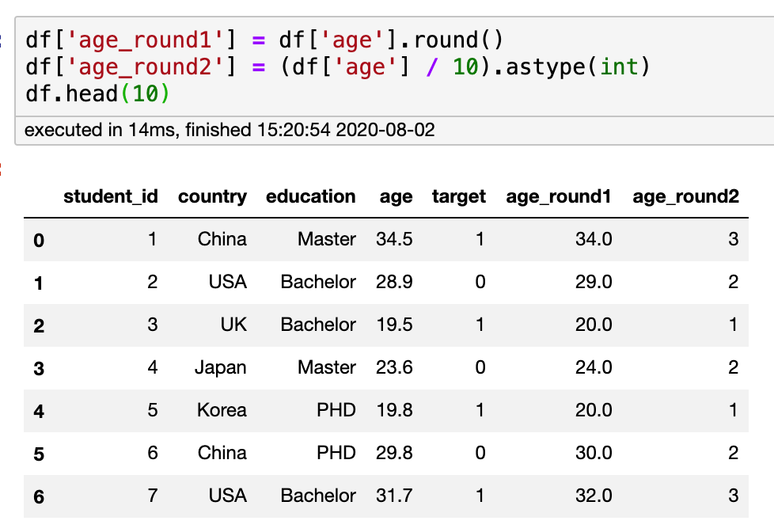
Task: Click the UK country cell
Action: coord(232,325)
